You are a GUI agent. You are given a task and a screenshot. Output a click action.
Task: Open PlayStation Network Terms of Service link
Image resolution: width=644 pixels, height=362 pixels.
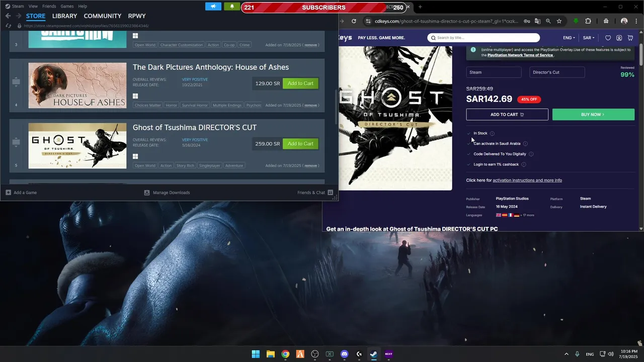(520, 55)
